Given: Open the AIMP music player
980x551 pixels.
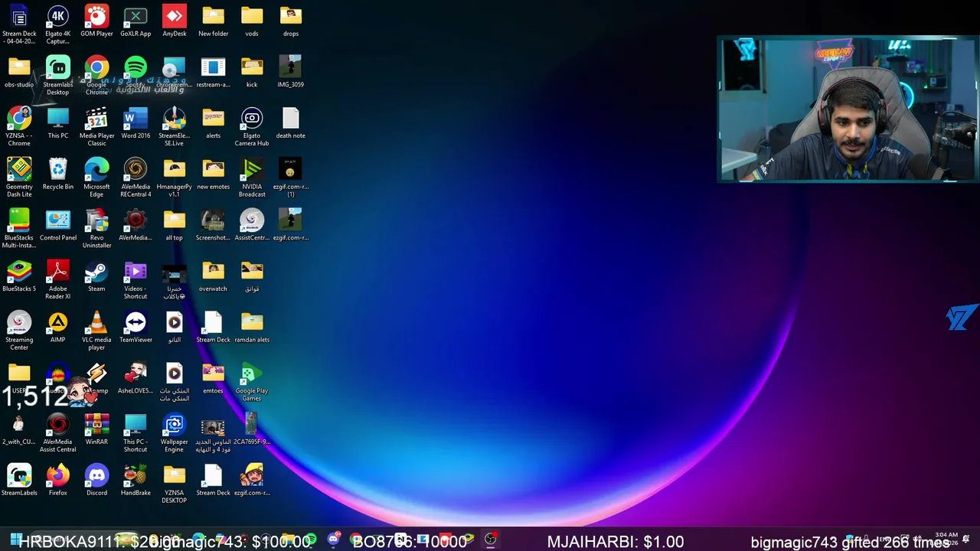Looking at the screenshot, I should coord(57,328).
